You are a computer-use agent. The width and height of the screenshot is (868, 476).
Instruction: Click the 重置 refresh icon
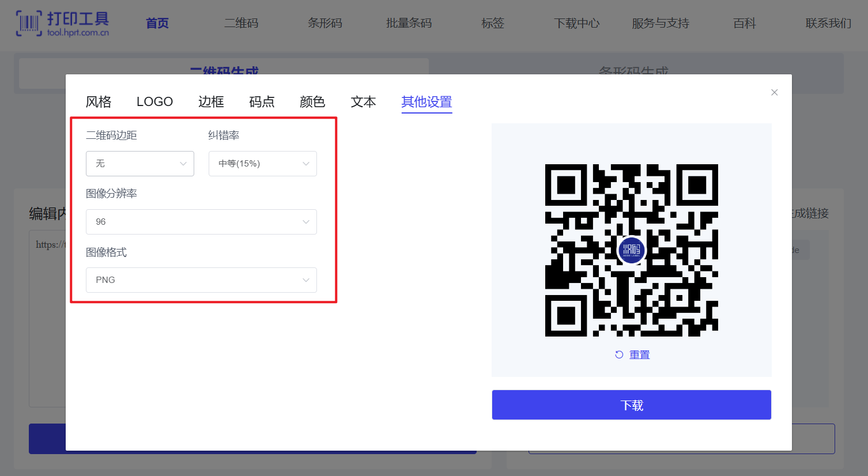tap(619, 354)
